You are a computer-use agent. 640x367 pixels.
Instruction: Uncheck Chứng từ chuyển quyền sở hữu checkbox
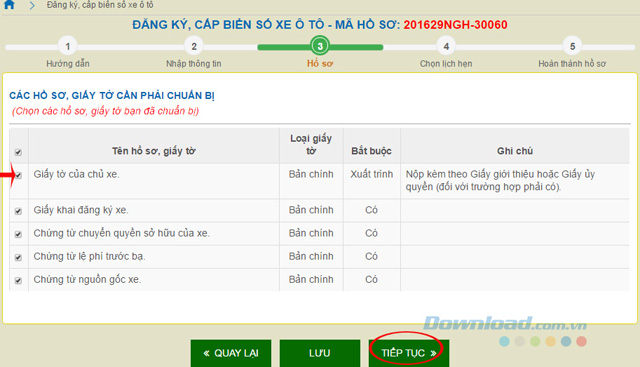pos(18,234)
